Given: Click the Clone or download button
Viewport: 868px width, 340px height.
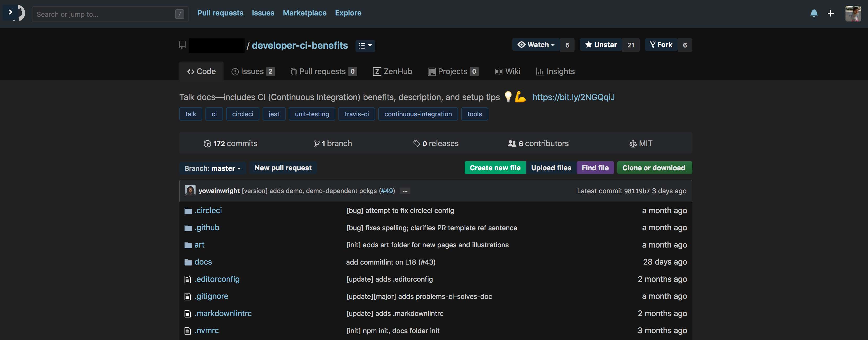Looking at the screenshot, I should tap(654, 168).
